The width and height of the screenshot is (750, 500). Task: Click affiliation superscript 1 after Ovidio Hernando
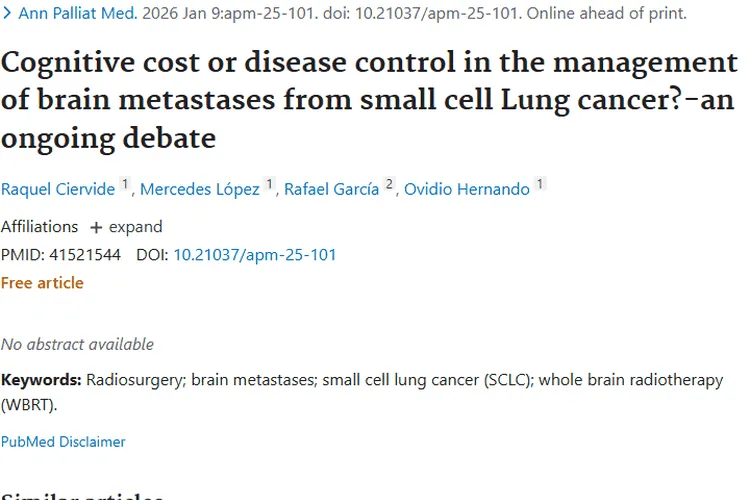(540, 185)
